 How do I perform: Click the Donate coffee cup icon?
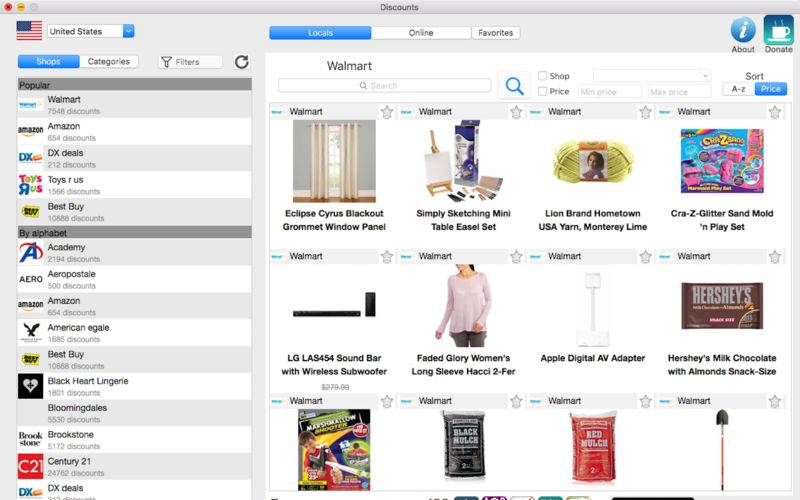(778, 30)
